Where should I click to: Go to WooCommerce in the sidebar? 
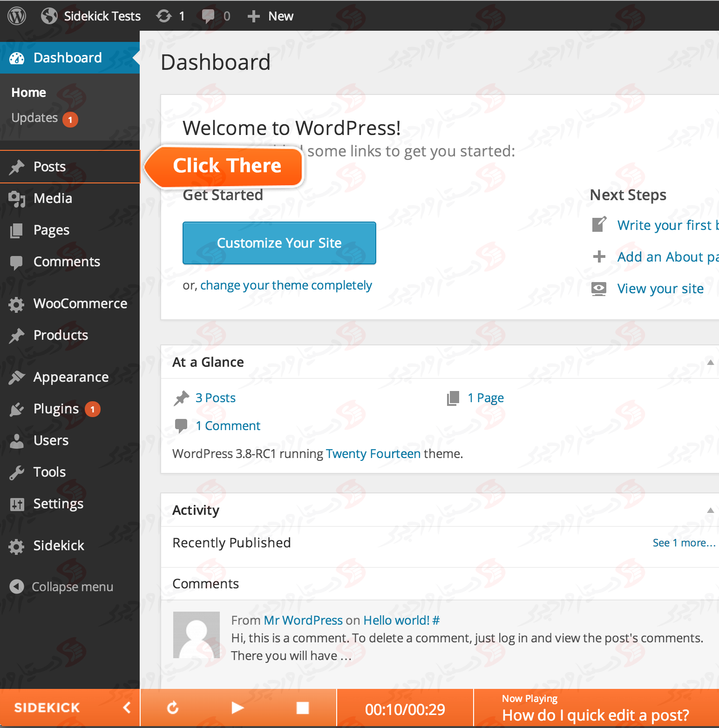point(80,303)
